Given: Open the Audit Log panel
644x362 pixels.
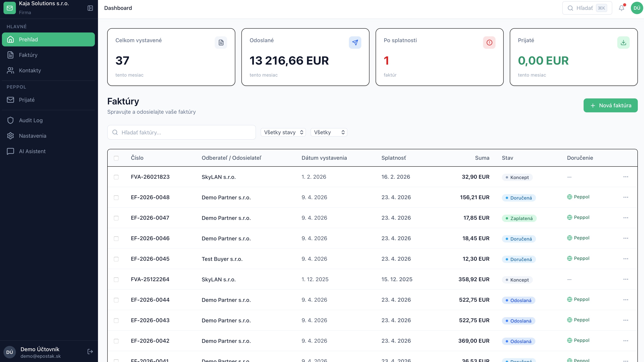Looking at the screenshot, I should tap(31, 120).
